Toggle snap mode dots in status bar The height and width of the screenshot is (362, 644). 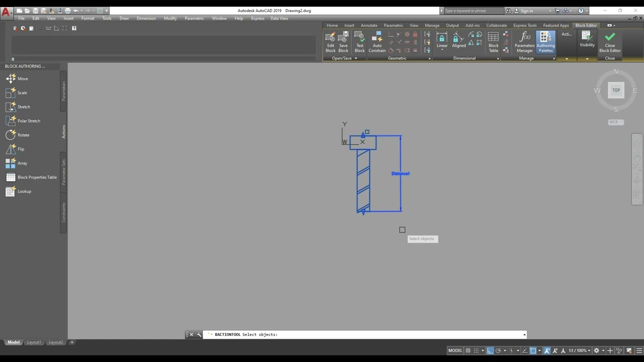pyautogui.click(x=476, y=350)
